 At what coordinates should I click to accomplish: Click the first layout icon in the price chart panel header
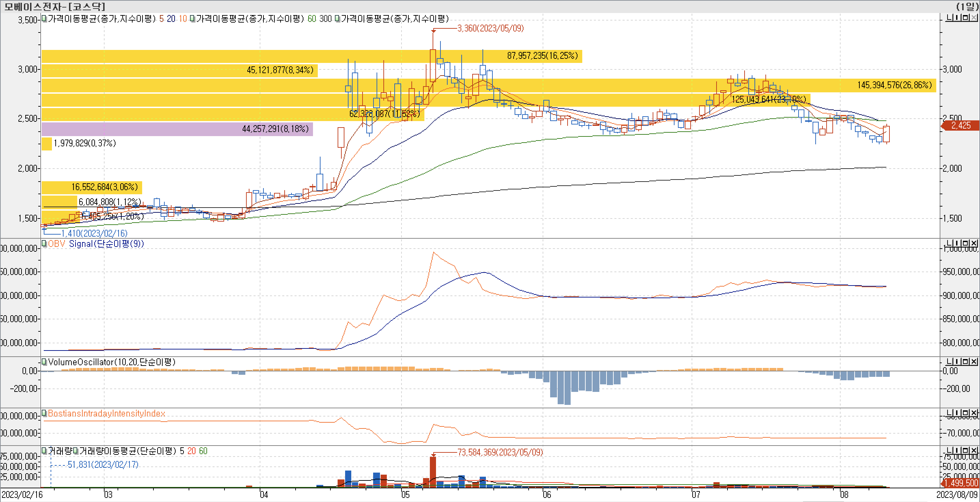(950, 18)
